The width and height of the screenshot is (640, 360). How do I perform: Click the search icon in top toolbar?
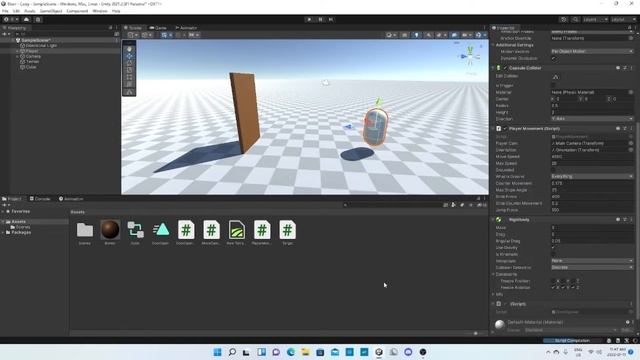(576, 19)
